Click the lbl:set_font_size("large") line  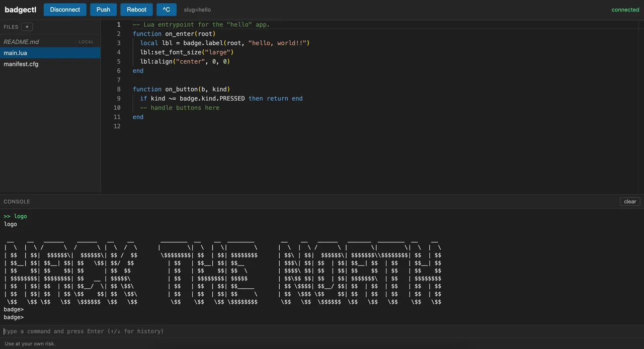click(x=187, y=52)
